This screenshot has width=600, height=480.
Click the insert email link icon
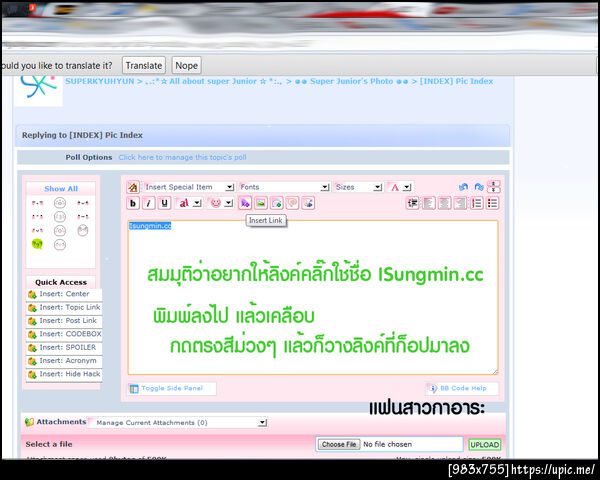pyautogui.click(x=277, y=203)
